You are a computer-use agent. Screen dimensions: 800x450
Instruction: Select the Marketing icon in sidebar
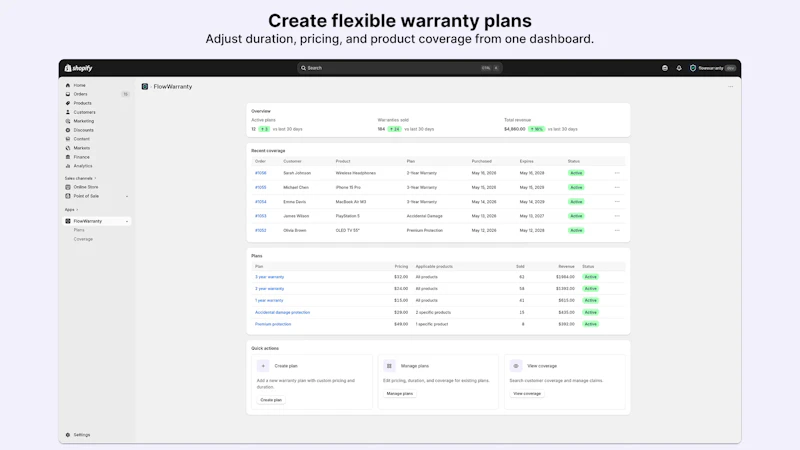[68, 121]
